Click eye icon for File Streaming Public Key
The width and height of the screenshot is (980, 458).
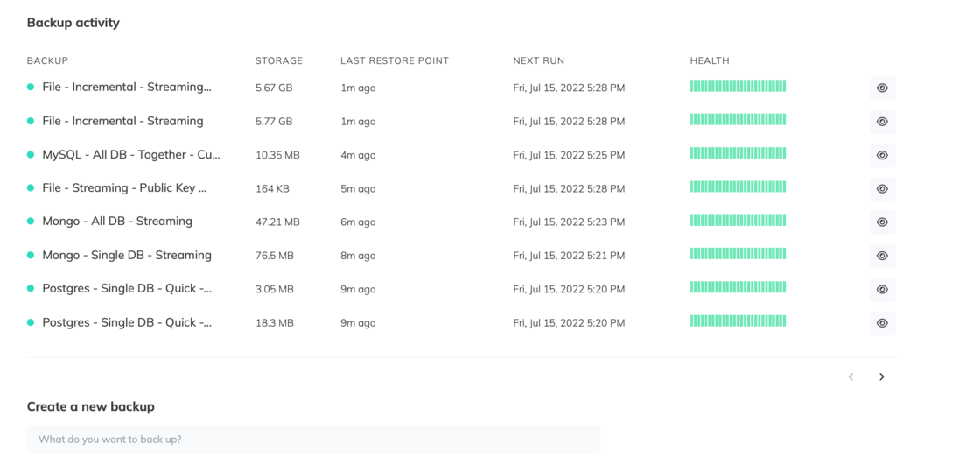(882, 189)
